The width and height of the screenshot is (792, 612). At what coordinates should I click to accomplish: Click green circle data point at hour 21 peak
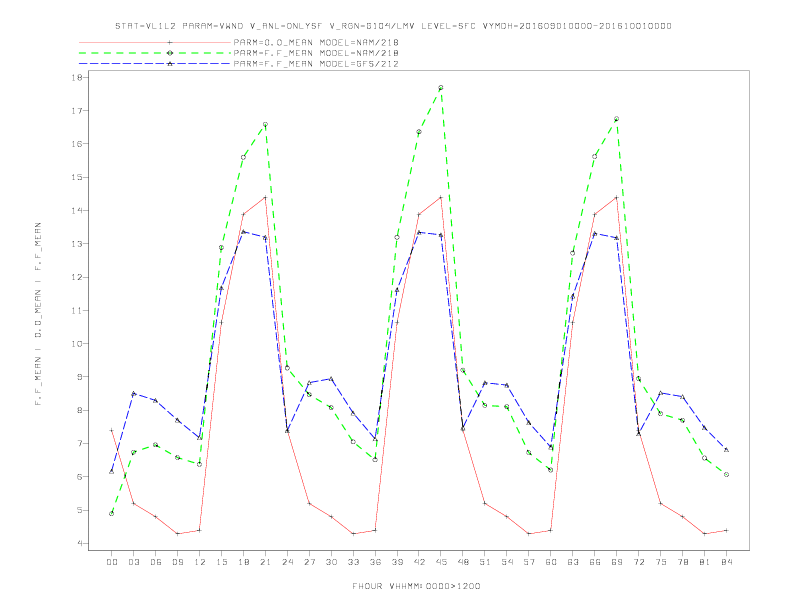point(265,124)
